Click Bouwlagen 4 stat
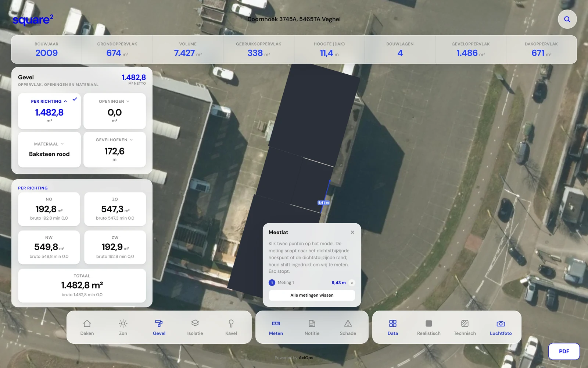 click(400, 50)
